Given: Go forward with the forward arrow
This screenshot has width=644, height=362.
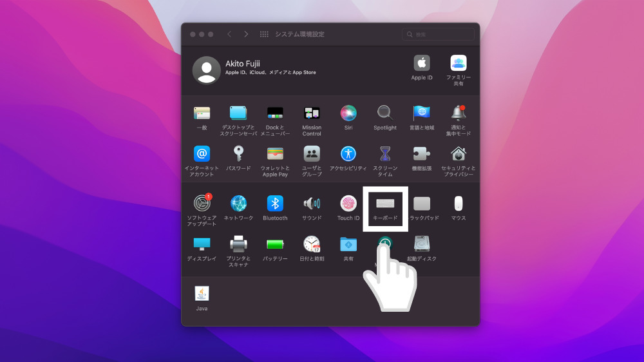Looking at the screenshot, I should pos(245,34).
